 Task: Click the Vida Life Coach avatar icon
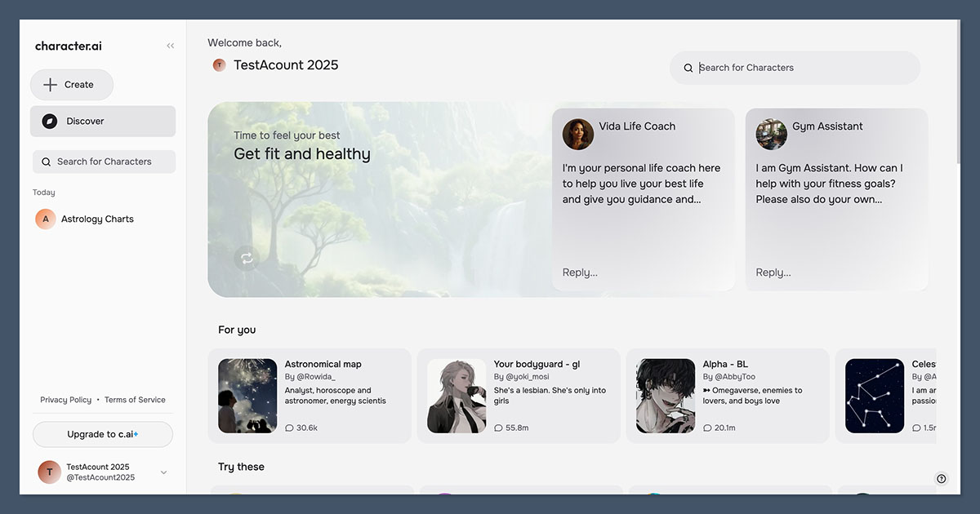coord(578,135)
